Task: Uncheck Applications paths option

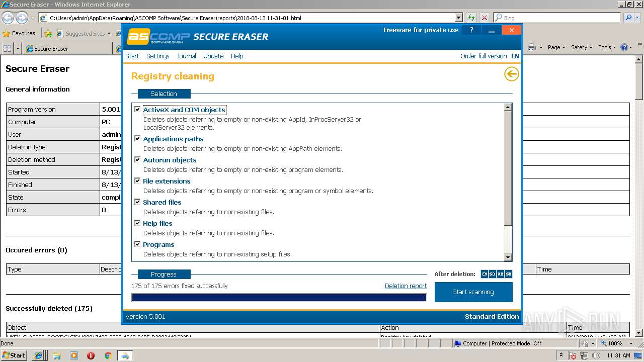Action: [137, 138]
